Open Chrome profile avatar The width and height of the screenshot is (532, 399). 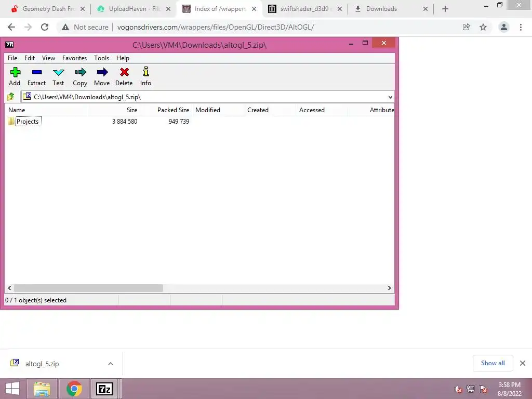pos(504,27)
